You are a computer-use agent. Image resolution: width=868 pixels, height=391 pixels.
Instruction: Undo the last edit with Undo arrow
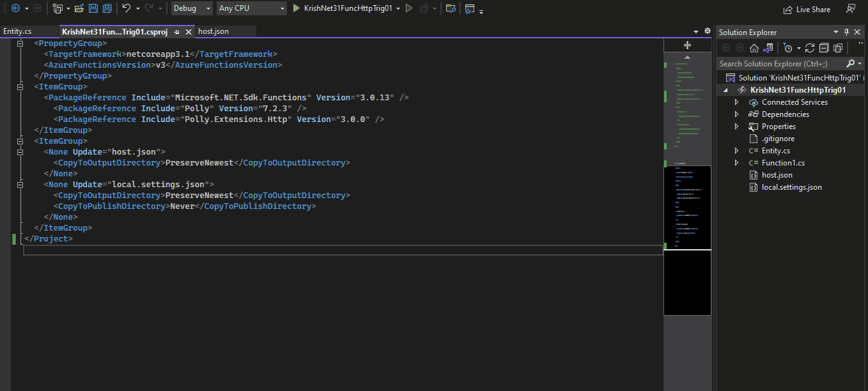[x=126, y=8]
